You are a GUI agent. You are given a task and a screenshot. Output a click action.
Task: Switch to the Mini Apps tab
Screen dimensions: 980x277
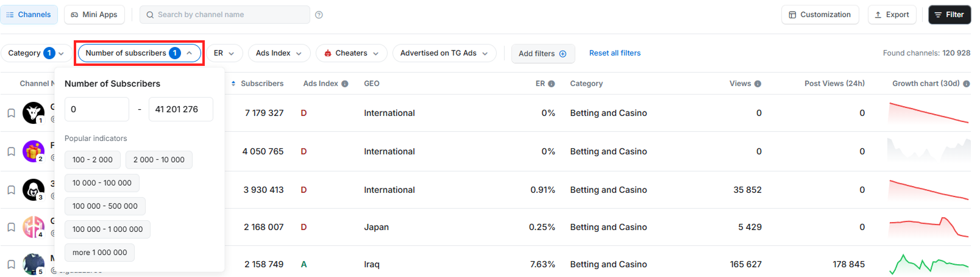coord(94,15)
